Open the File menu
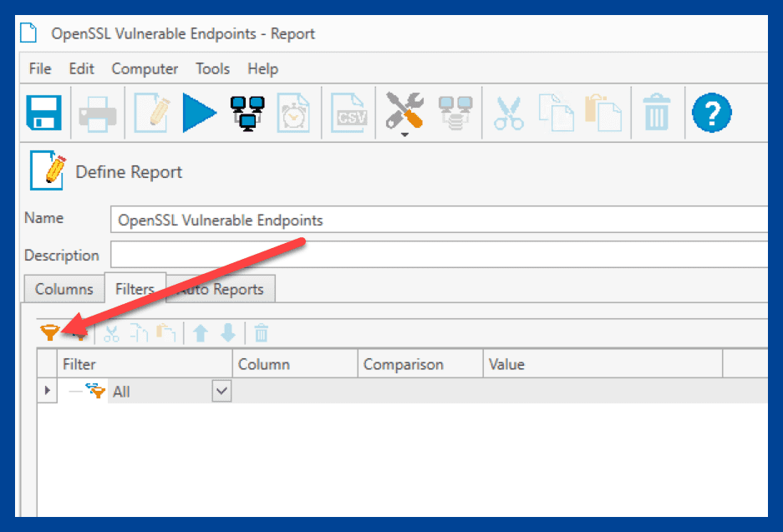 [x=40, y=68]
